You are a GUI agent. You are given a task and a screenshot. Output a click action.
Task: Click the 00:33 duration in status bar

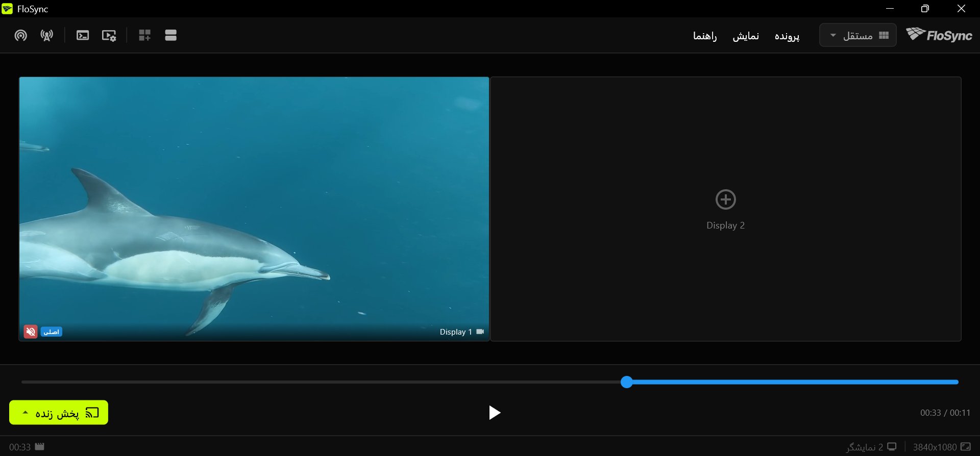pyautogui.click(x=20, y=447)
